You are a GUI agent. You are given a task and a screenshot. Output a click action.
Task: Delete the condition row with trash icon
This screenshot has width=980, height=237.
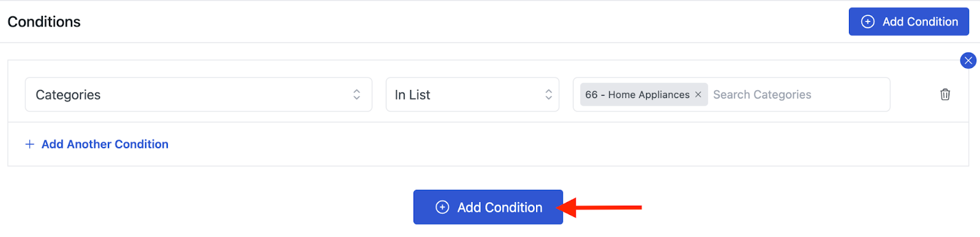[x=945, y=94]
